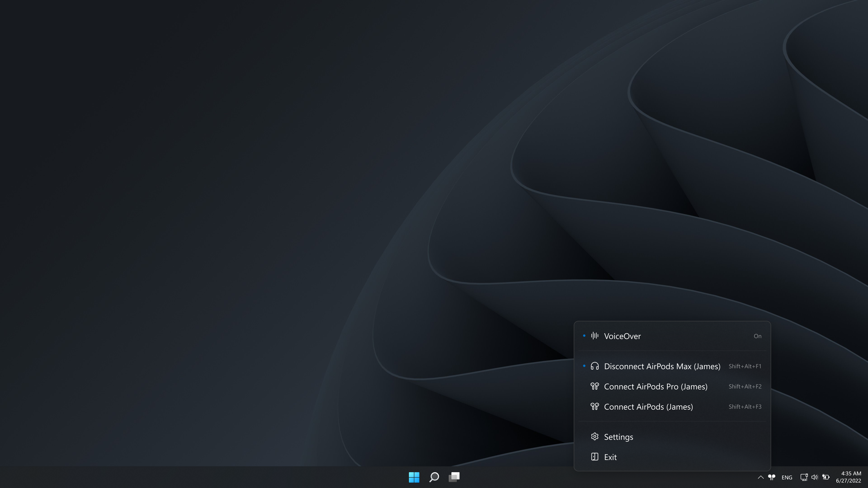Click the Settings gear icon in menu

595,436
